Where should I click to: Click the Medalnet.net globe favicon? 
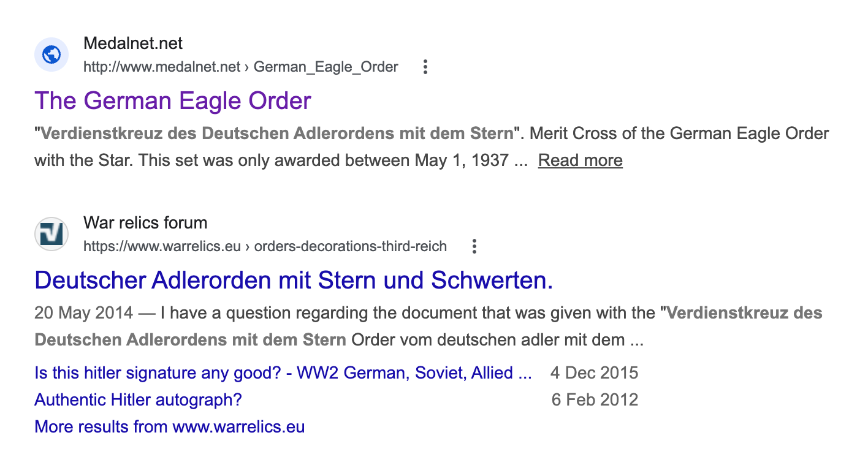click(x=51, y=55)
